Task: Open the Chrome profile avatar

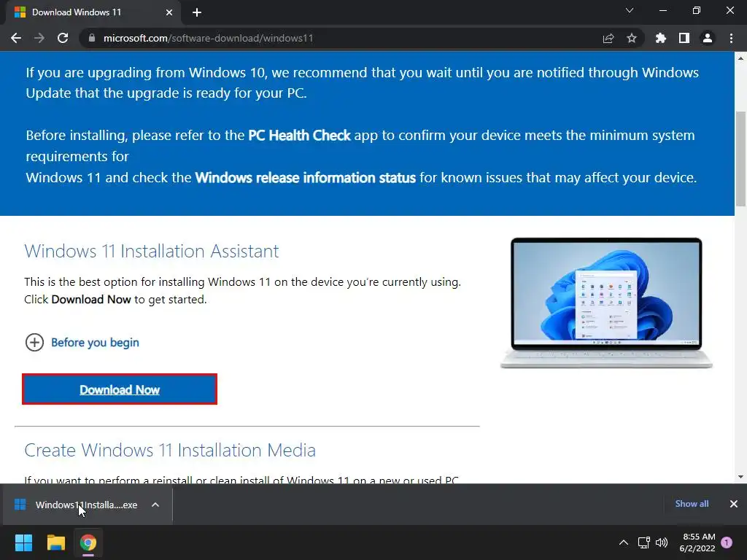Action: tap(708, 38)
